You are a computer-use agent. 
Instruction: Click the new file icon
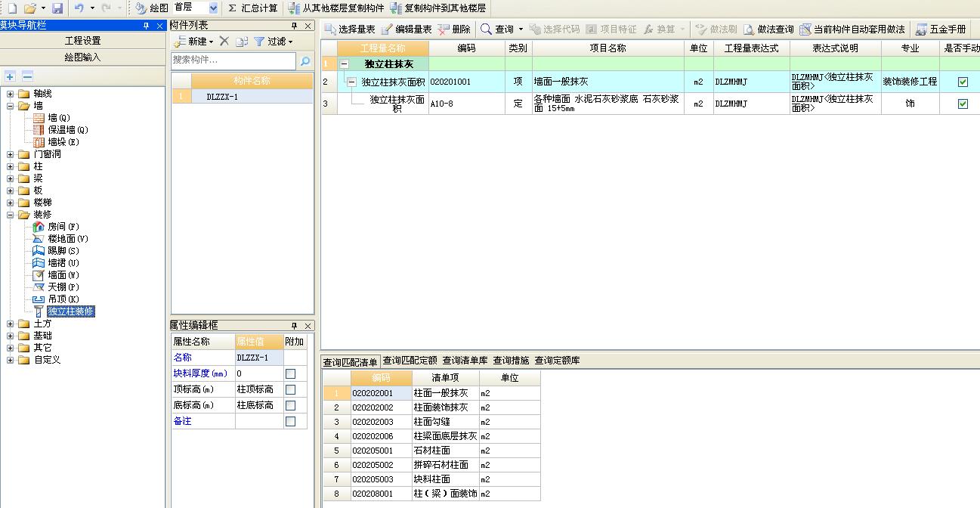pyautogui.click(x=11, y=8)
